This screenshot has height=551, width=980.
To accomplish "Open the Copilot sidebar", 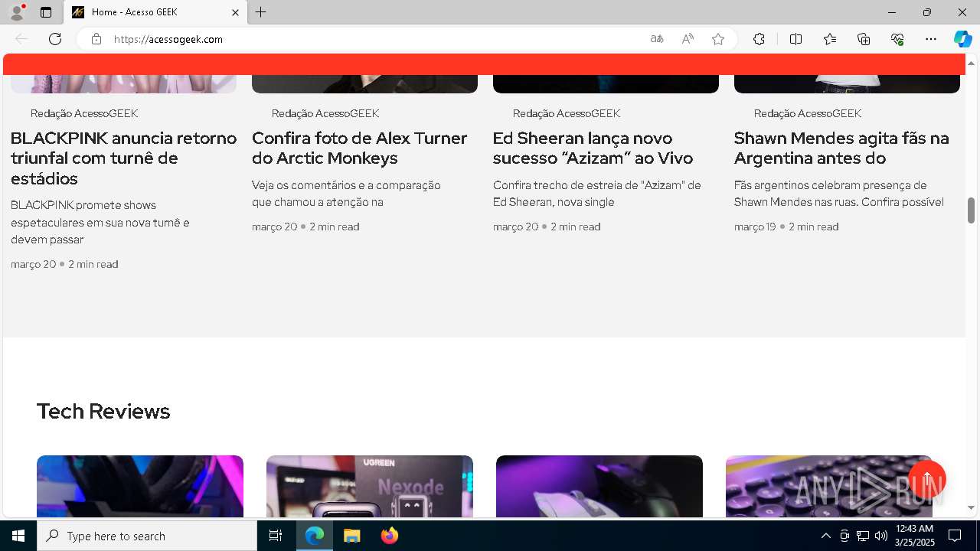I will 962,39.
